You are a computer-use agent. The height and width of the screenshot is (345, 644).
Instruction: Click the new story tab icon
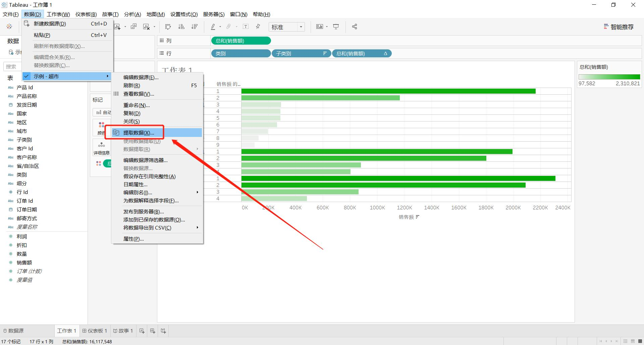click(x=163, y=331)
